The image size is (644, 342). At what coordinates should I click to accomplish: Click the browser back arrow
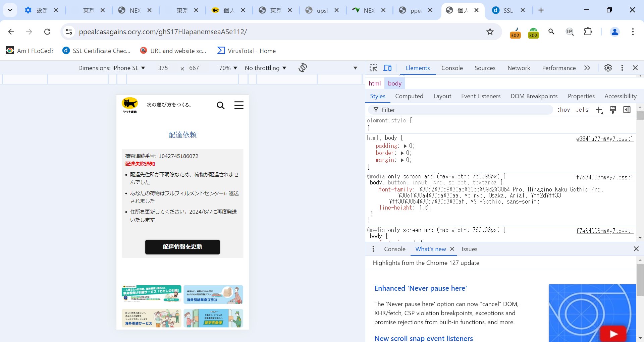click(x=11, y=32)
